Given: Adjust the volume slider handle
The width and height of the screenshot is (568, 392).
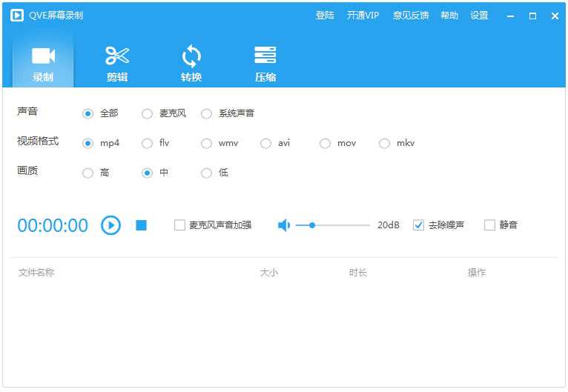Looking at the screenshot, I should pos(312,225).
